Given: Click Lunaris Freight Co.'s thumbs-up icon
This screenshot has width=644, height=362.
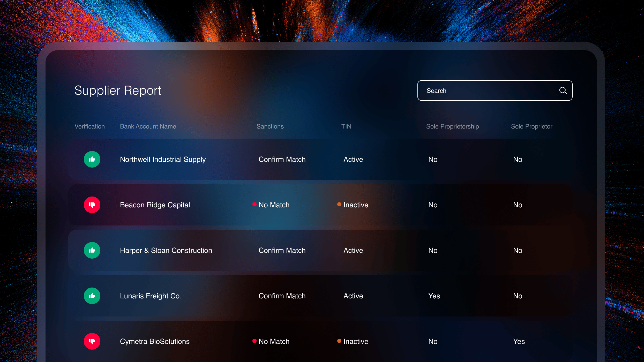Looking at the screenshot, I should [x=92, y=296].
